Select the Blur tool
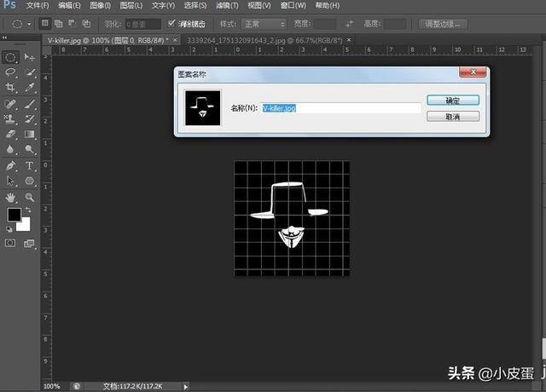 coord(10,149)
